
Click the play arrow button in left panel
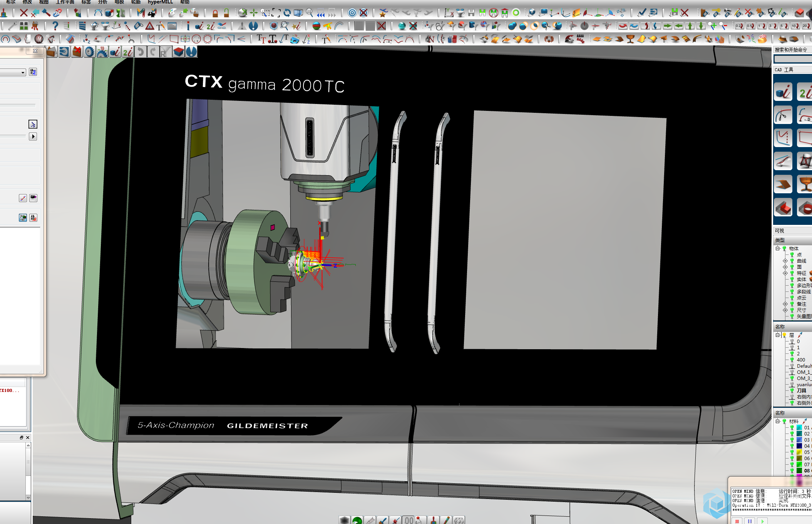[x=33, y=136]
